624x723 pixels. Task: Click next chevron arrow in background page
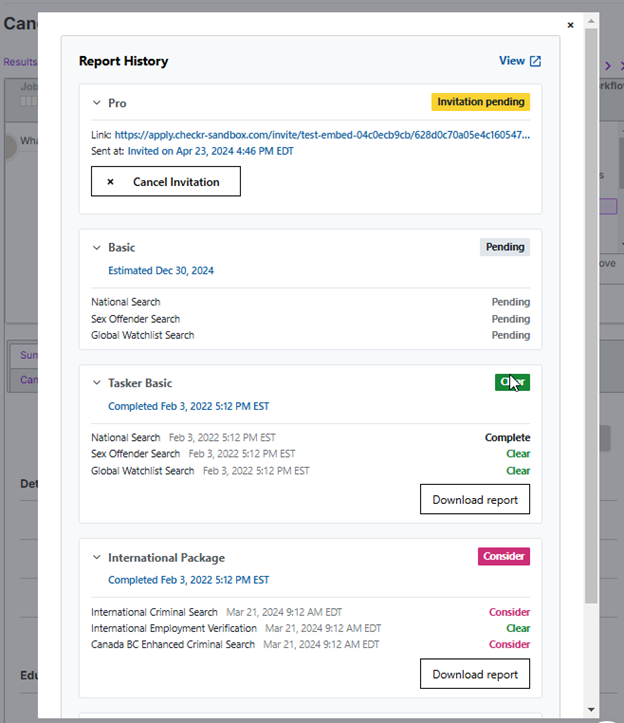(608, 66)
